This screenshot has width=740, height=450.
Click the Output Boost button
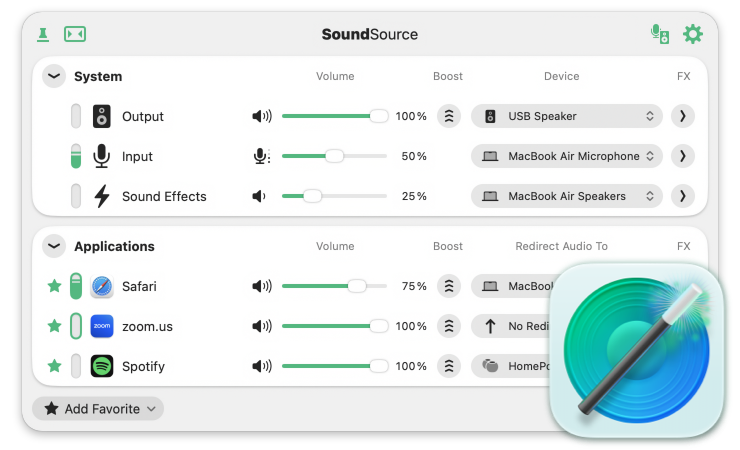tap(449, 116)
